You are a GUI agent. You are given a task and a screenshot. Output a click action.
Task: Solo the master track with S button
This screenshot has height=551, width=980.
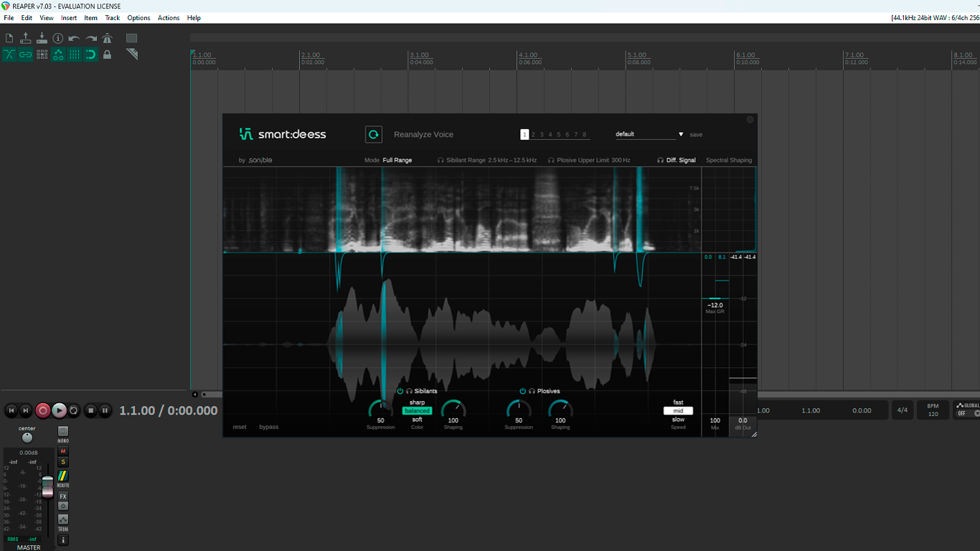pos(63,462)
